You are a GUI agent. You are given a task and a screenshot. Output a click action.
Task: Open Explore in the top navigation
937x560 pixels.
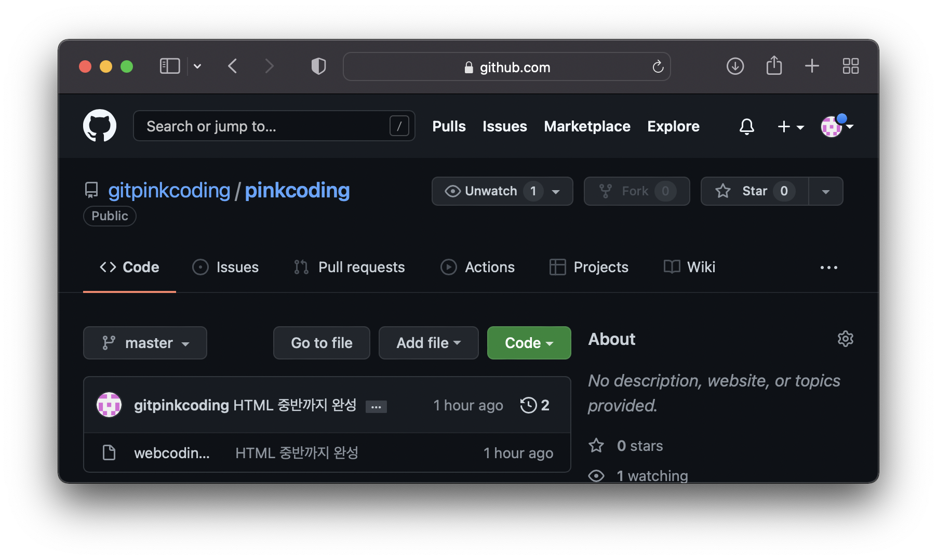[673, 126]
